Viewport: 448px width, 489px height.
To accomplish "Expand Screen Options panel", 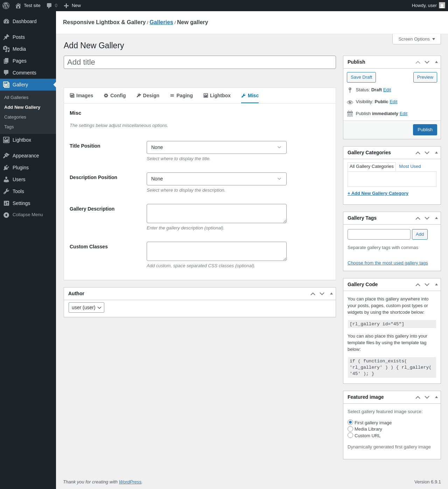I will [x=416, y=39].
